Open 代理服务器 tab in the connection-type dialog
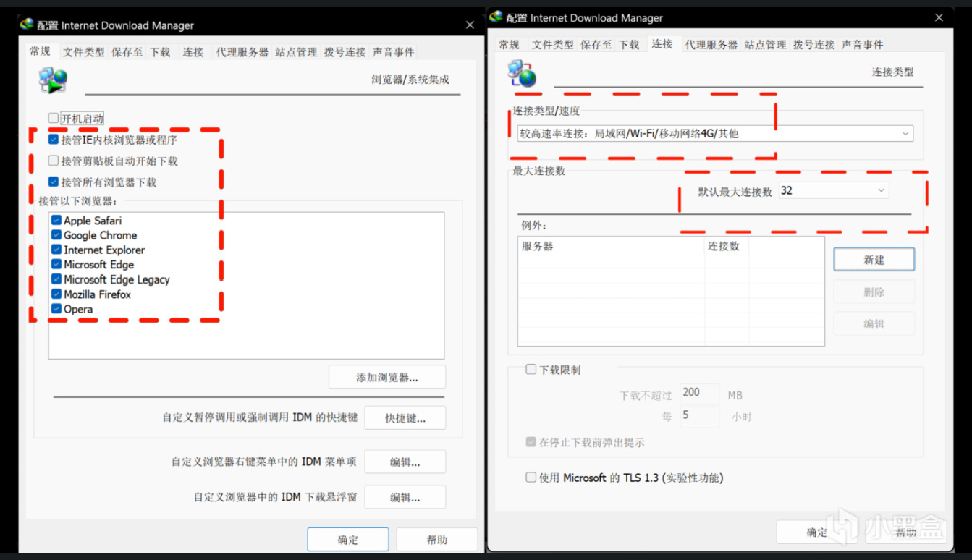972x560 pixels. [711, 45]
